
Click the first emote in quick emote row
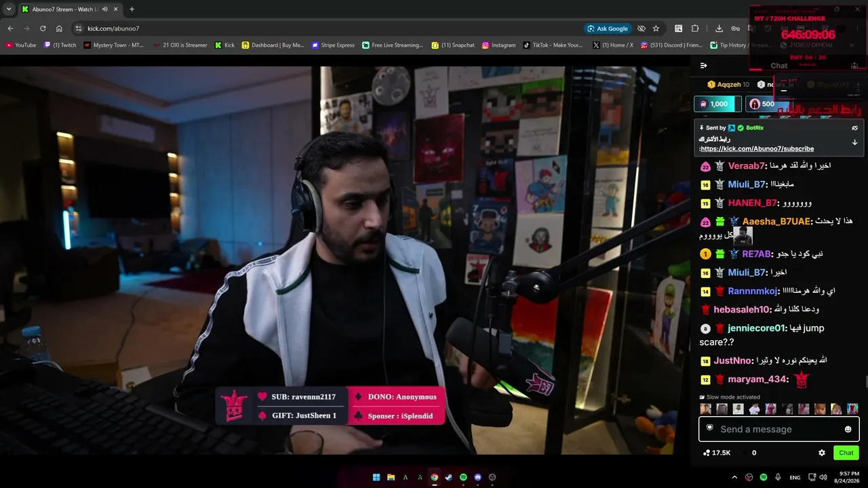[x=705, y=409]
